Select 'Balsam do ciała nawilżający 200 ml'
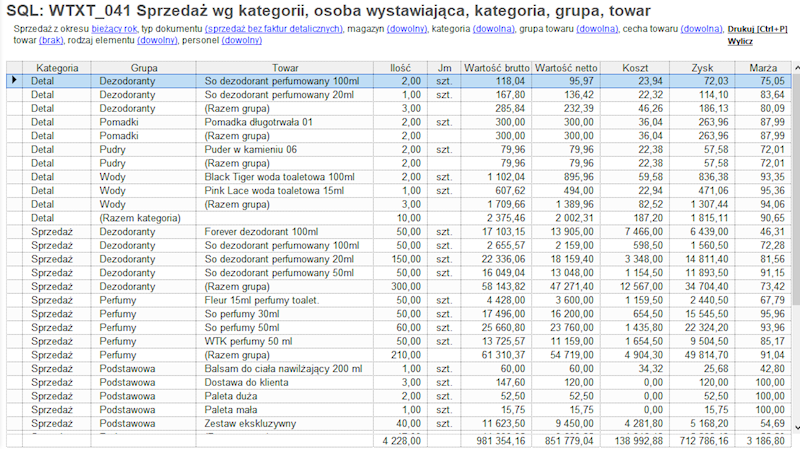800x449 pixels. [x=283, y=369]
